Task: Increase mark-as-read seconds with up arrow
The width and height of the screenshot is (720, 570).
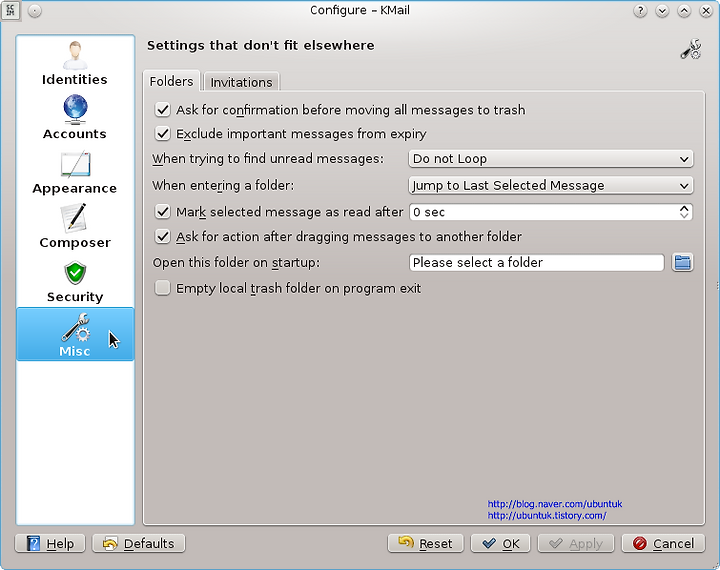Action: [684, 208]
